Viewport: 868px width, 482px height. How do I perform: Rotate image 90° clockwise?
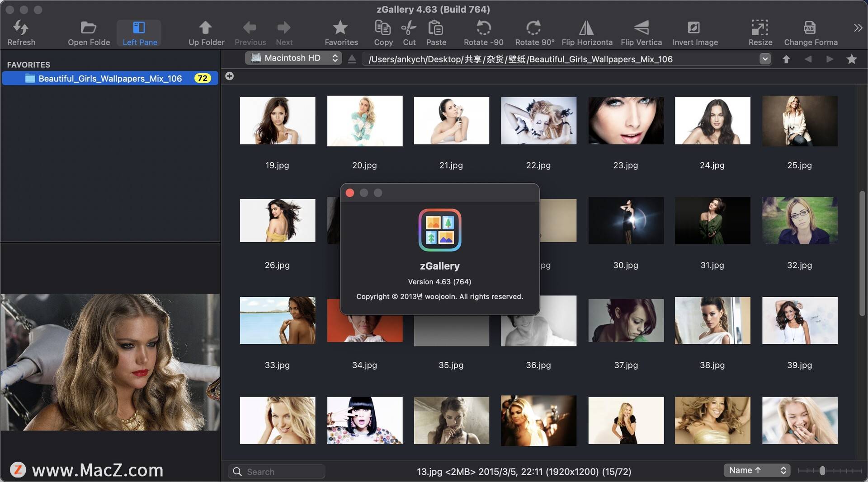[x=534, y=28]
